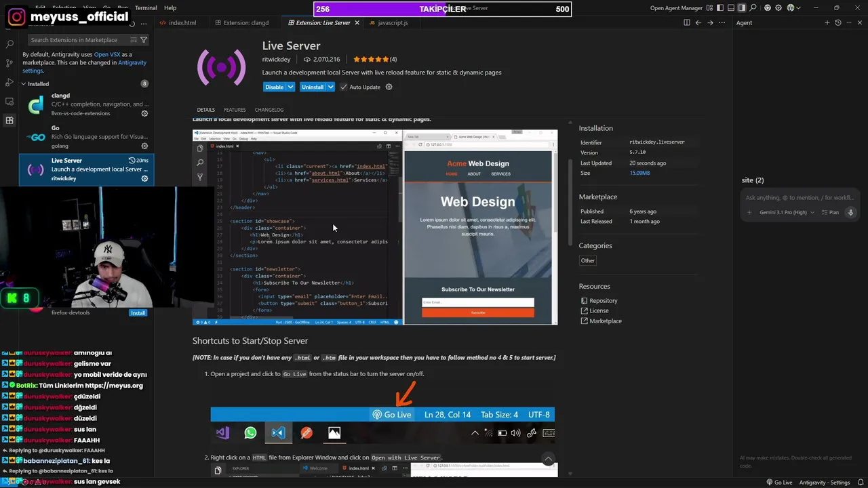Click the ritwickdey publisher name
The height and width of the screenshot is (488, 868).
coord(276,60)
